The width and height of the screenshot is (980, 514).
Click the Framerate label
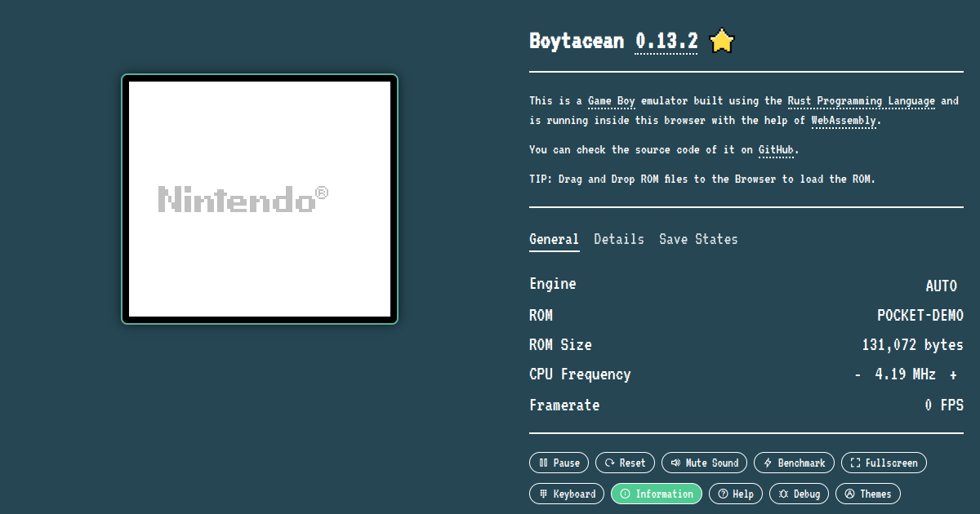coord(564,405)
